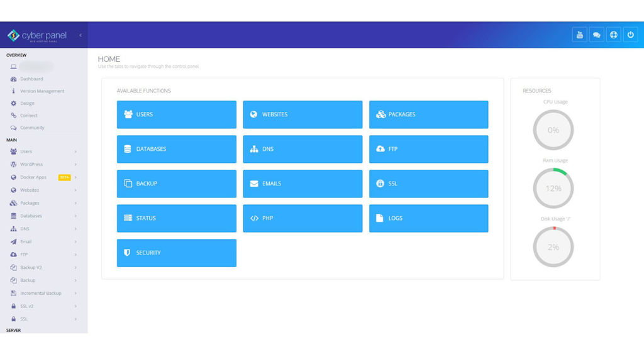Expand the Users sidebar menu arrow
The image size is (644, 362).
pos(75,151)
